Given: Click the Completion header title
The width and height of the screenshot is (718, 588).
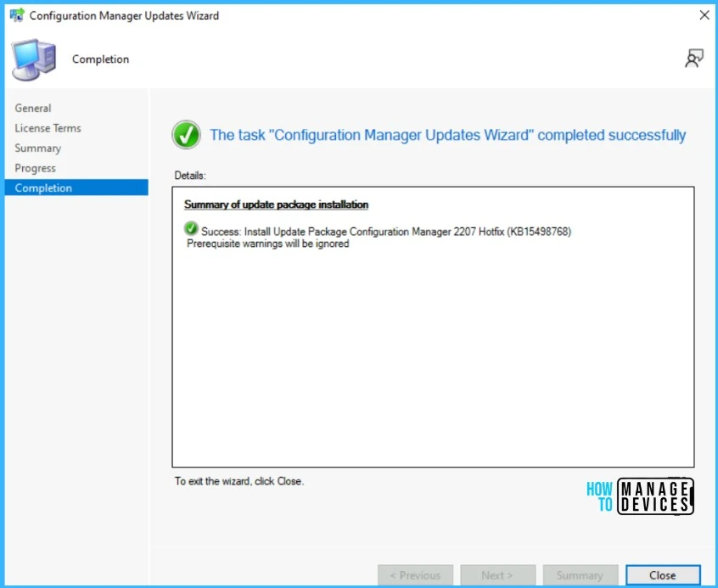Looking at the screenshot, I should coord(100,59).
